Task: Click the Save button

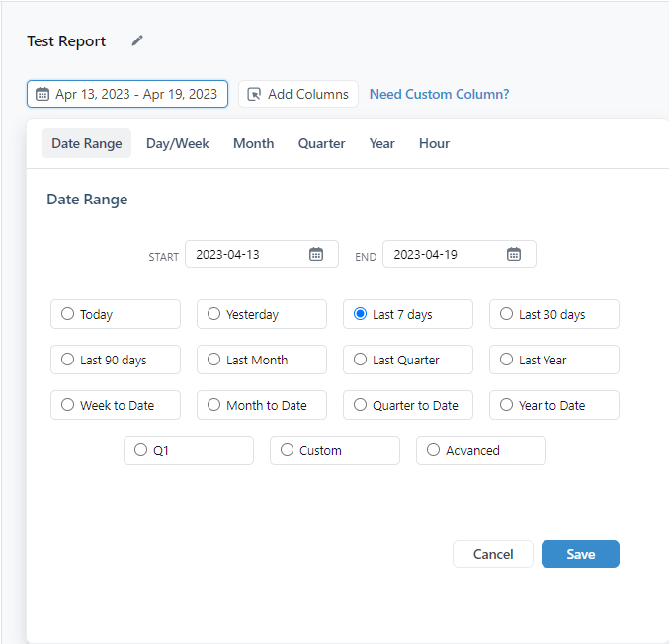Action: click(580, 554)
